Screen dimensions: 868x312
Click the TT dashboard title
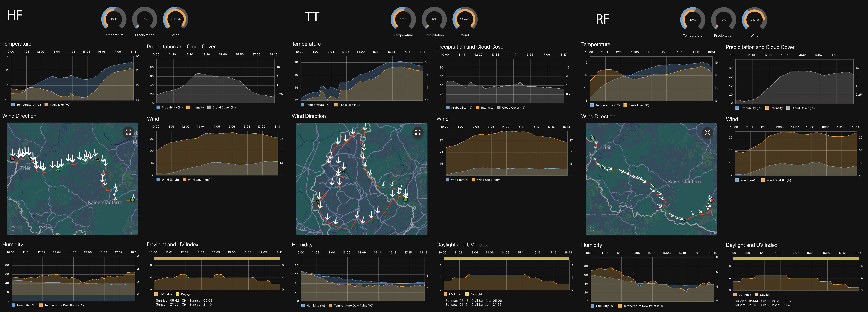(x=312, y=17)
